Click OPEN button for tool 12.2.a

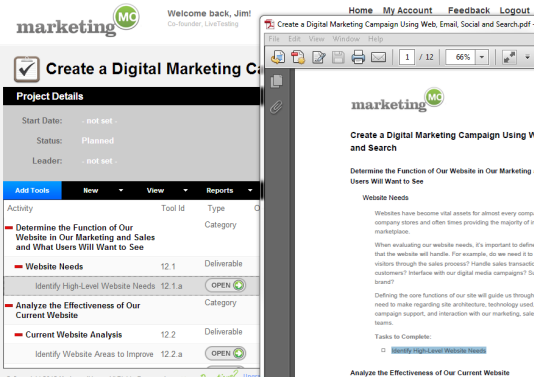225,353
